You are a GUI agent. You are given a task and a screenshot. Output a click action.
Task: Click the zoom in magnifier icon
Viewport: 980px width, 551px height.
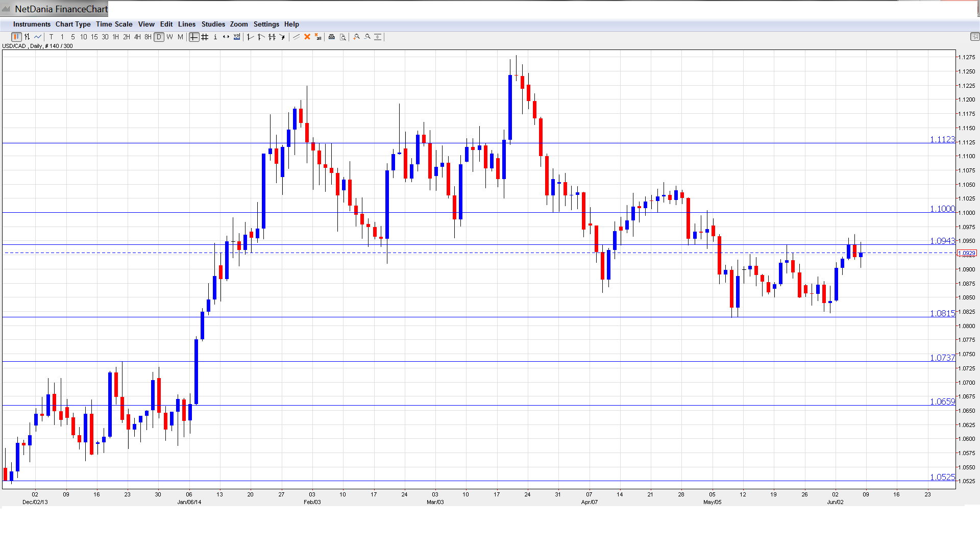click(x=357, y=37)
